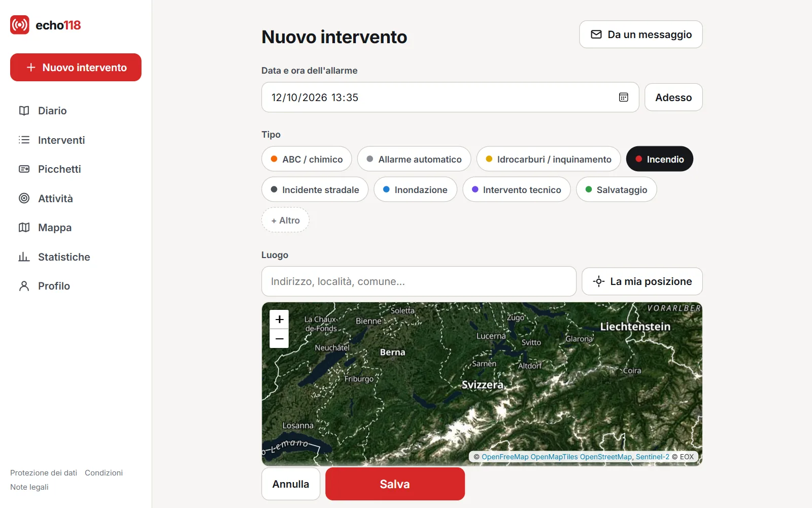The height and width of the screenshot is (508, 812).
Task: Click the plus icon in Nuovo intervento button
Action: (31, 67)
